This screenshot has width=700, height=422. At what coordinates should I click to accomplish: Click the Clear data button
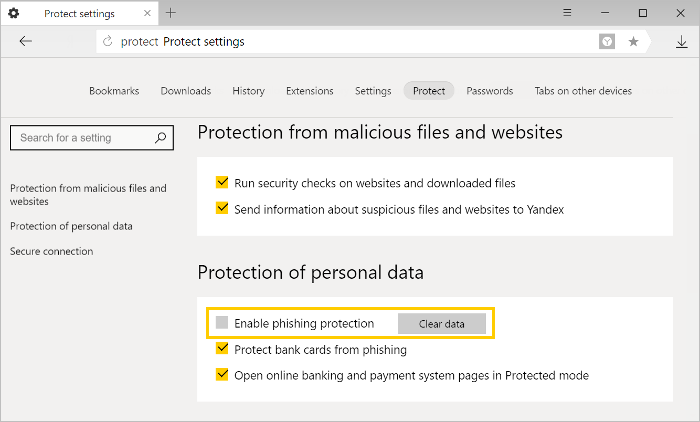click(442, 324)
